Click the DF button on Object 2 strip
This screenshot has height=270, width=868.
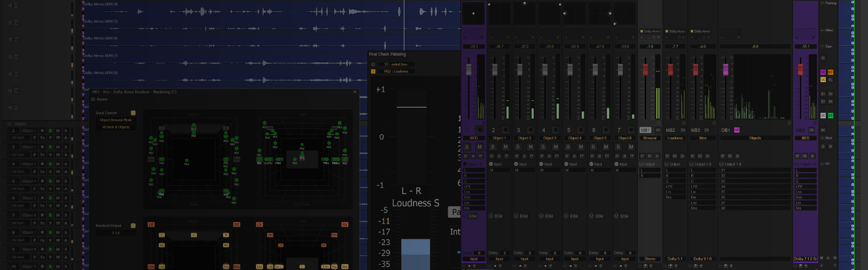coord(518,156)
